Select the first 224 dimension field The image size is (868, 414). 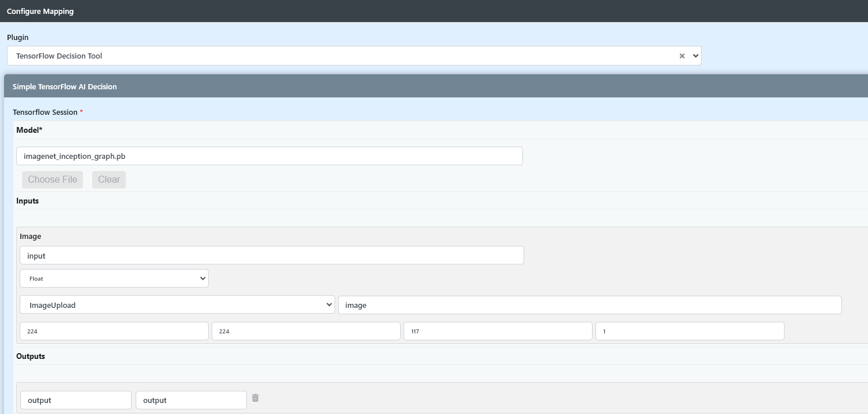tap(114, 331)
